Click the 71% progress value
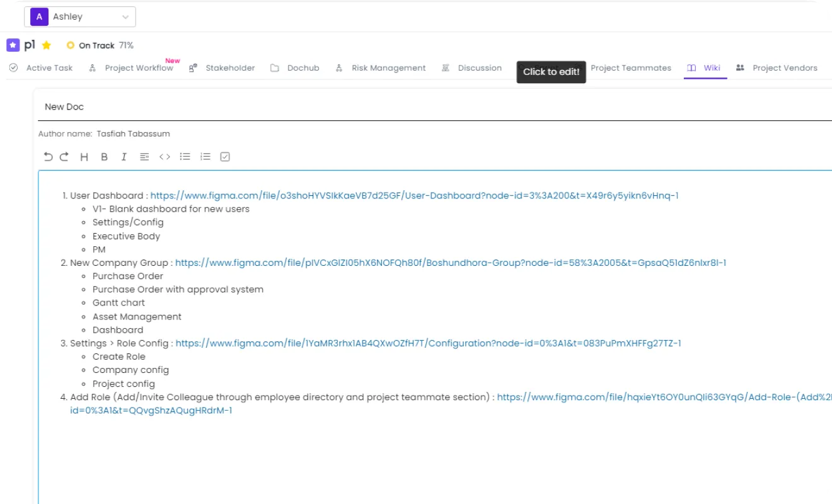 126,45
